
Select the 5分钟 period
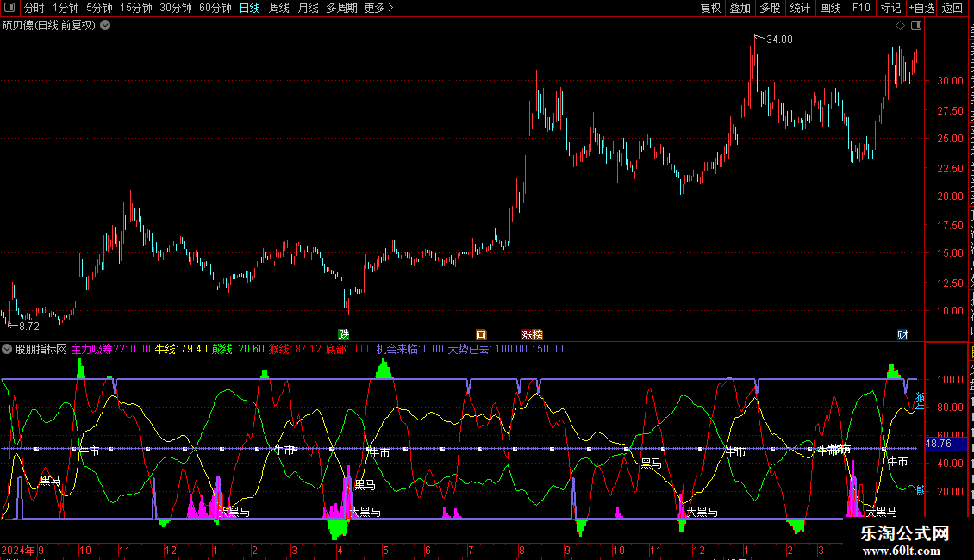99,8
